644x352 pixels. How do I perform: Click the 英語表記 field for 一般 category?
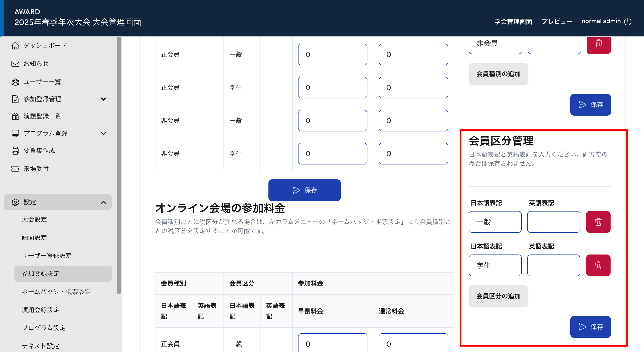tap(553, 222)
